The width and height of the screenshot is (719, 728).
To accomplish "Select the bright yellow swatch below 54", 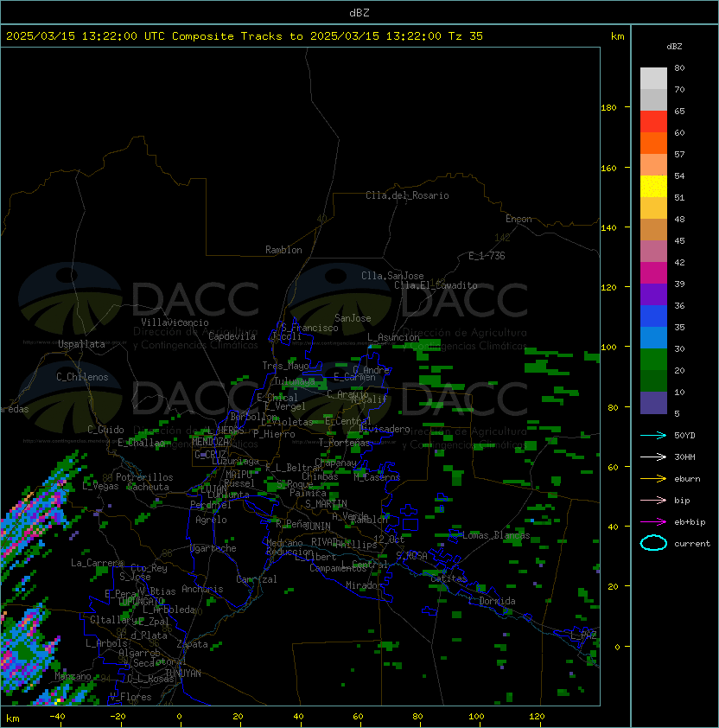I will [653, 187].
